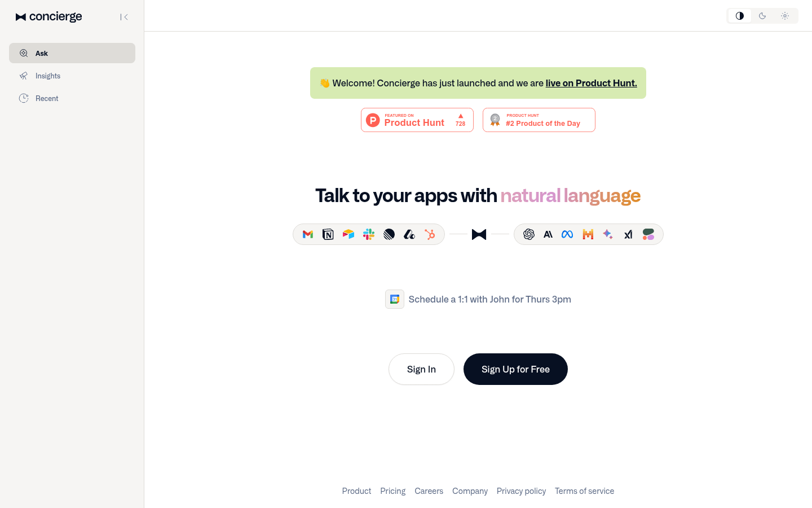Collapse the left sidebar panel

(x=124, y=17)
